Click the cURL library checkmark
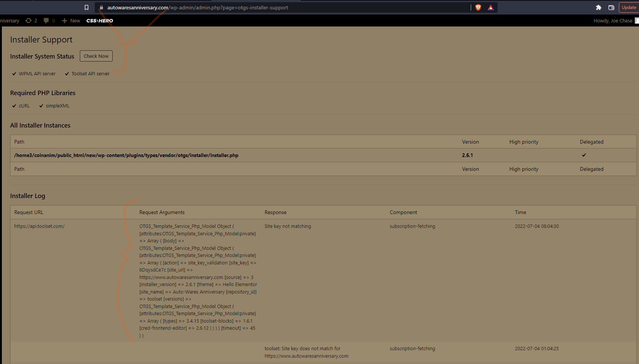This screenshot has width=639, height=364. pos(14,106)
